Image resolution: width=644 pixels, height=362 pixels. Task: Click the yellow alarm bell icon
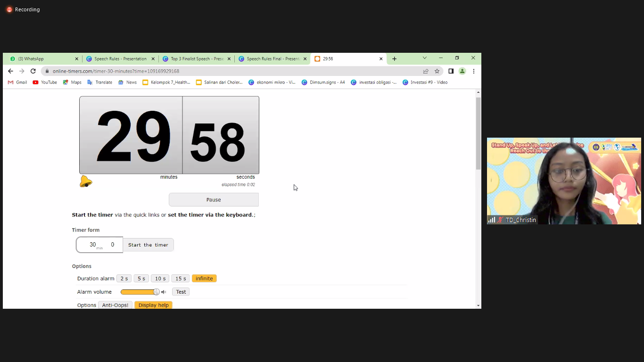86,181
